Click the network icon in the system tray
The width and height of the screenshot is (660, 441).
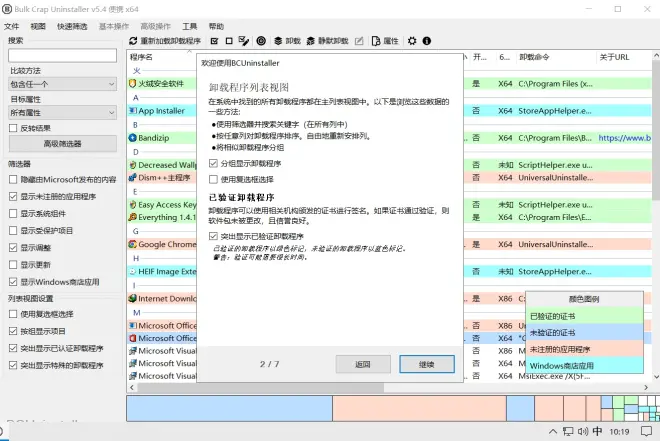pos(568,431)
